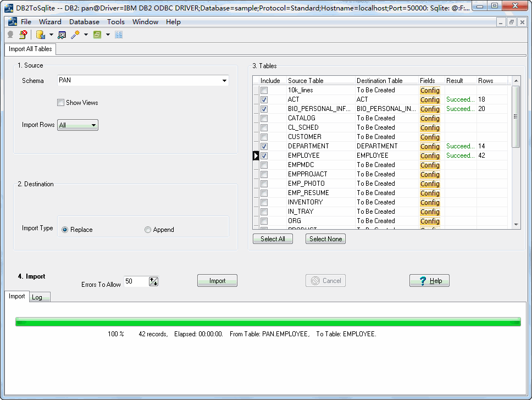Click the tables list scroll down arrow
Screen dimensions: 532x400
516,225
